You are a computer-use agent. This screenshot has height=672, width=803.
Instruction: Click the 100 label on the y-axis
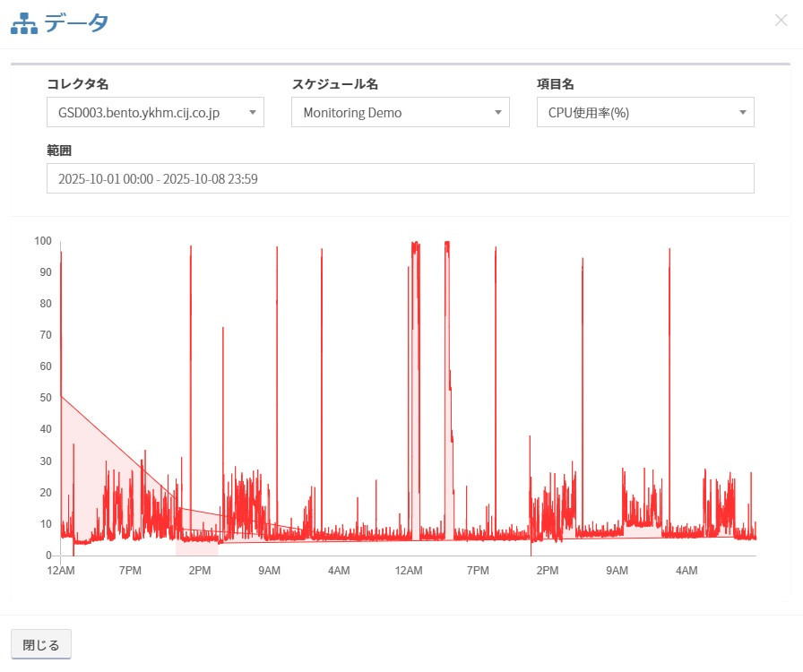coord(42,241)
